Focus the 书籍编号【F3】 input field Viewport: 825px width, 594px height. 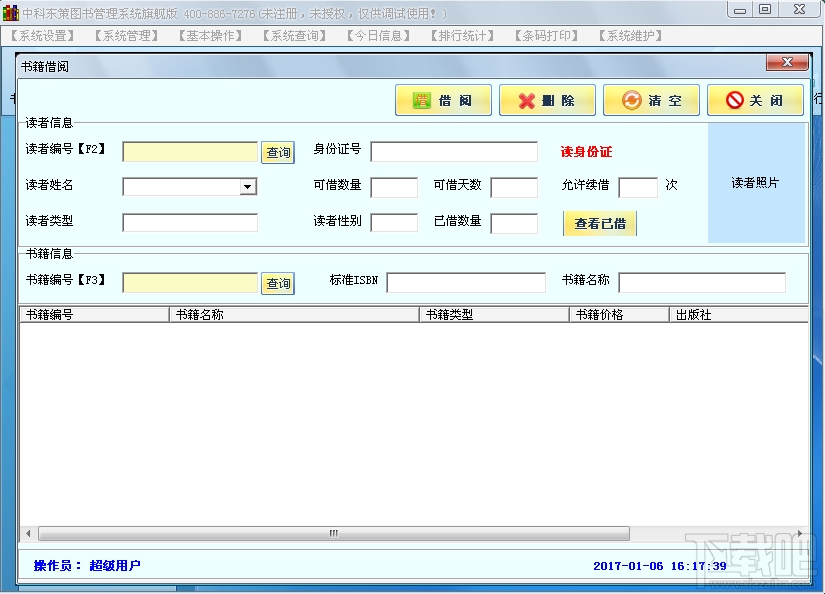click(x=190, y=283)
